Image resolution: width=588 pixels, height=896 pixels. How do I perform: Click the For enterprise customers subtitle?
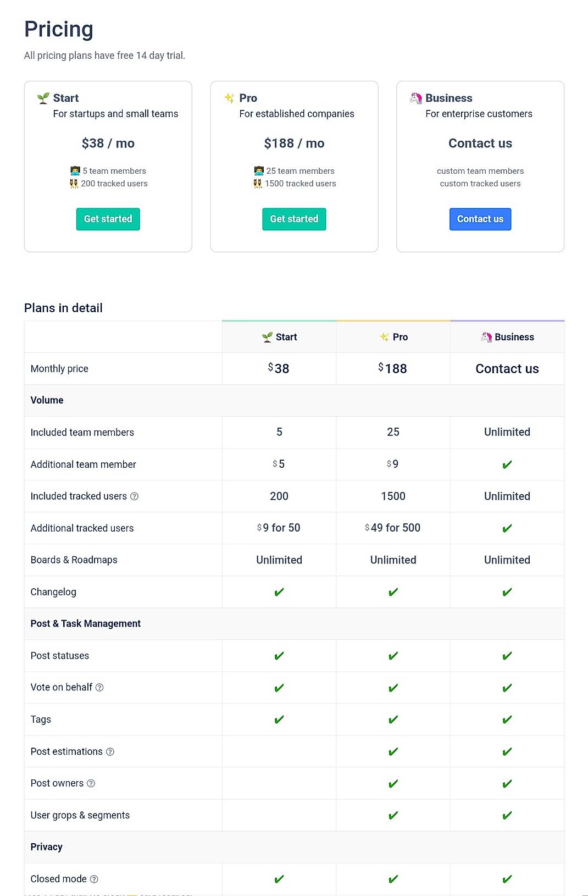[479, 114]
